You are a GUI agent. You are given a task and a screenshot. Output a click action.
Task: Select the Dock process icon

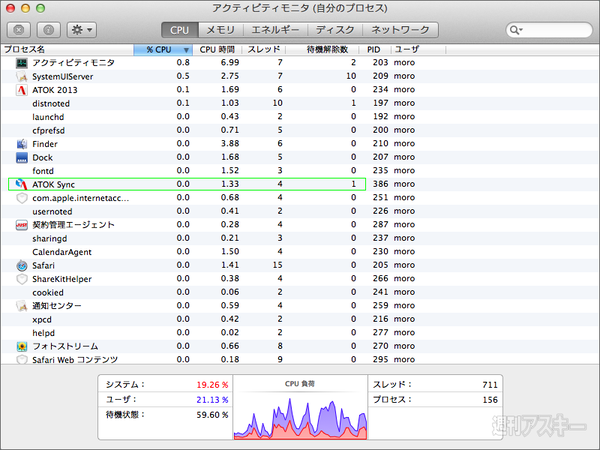tap(22, 158)
